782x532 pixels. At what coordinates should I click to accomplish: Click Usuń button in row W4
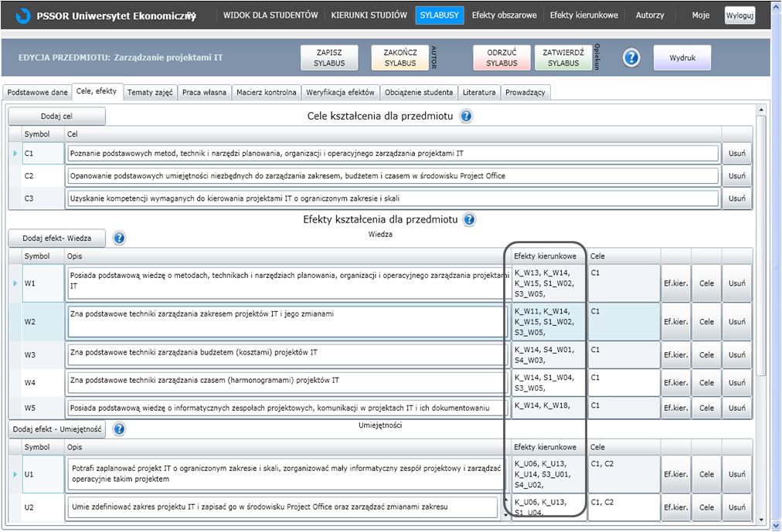[x=736, y=382]
